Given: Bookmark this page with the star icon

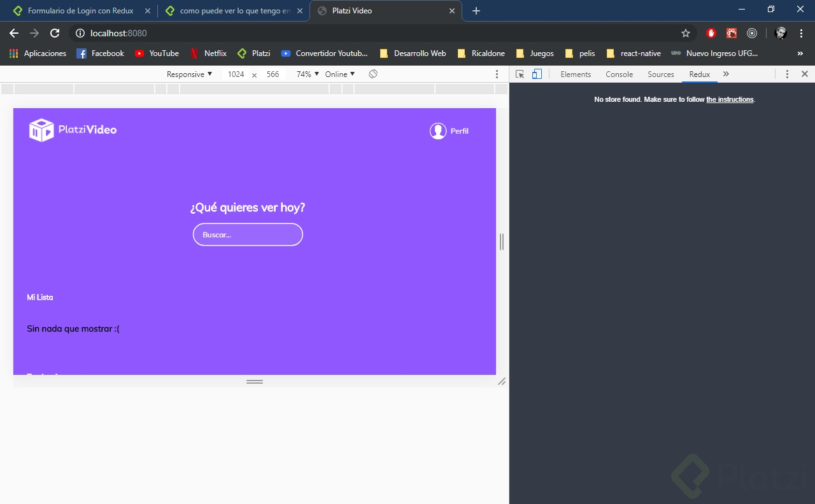Looking at the screenshot, I should point(686,33).
